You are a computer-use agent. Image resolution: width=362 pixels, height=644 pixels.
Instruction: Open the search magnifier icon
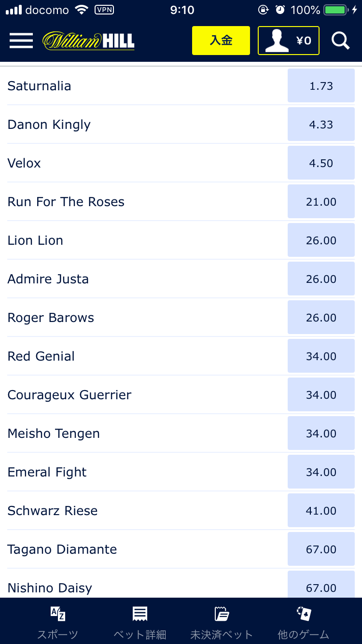coord(340,41)
